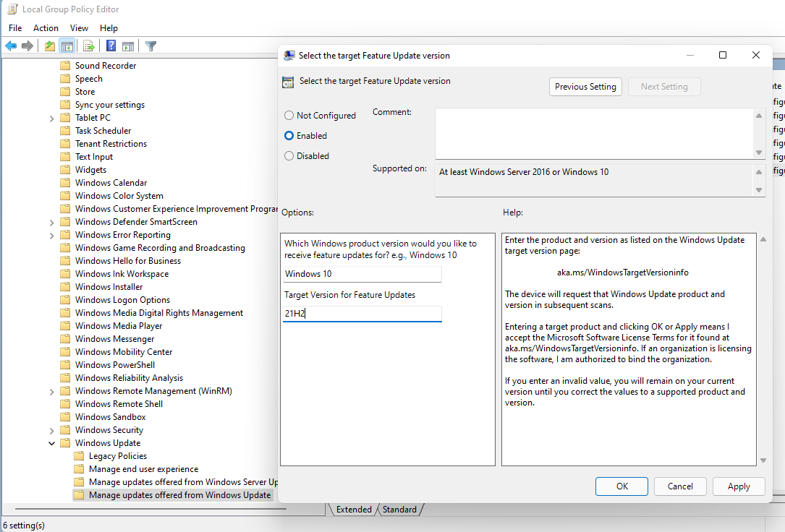
Task: Click the Back arrow toolbar icon
Action: click(x=11, y=46)
